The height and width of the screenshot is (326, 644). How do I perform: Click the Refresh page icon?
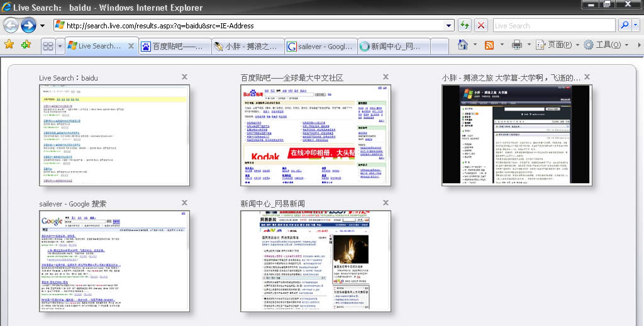click(x=464, y=25)
